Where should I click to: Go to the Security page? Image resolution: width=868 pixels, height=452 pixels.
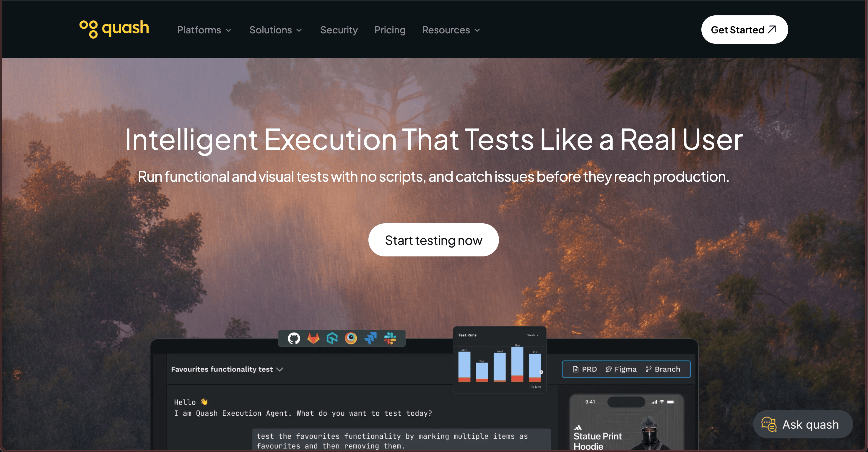[339, 30]
